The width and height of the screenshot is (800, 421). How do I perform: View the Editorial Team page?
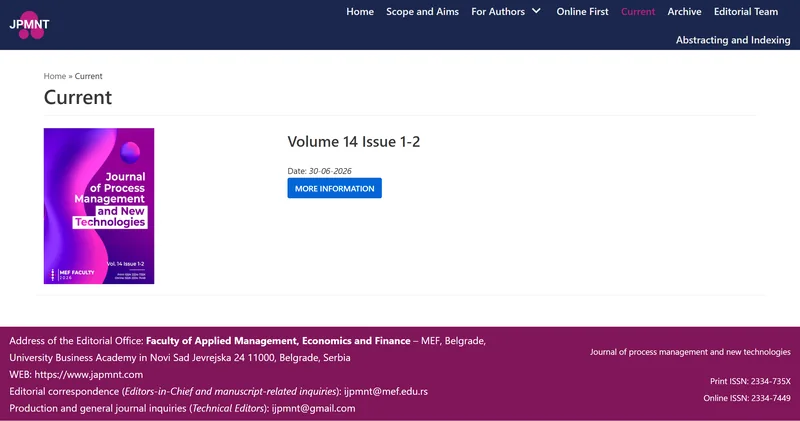[745, 11]
